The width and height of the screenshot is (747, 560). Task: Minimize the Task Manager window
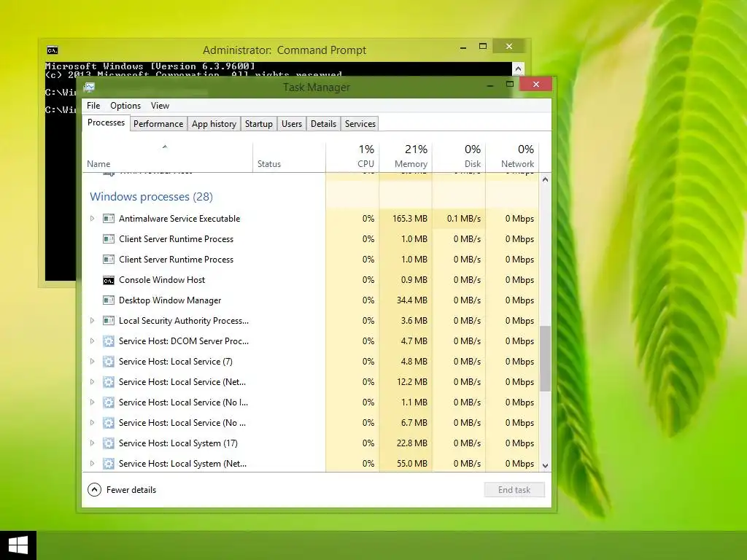pos(489,85)
